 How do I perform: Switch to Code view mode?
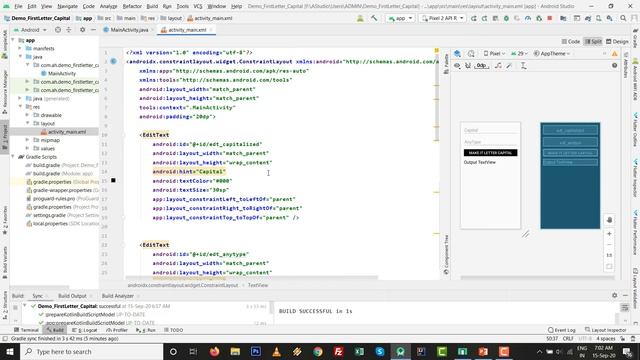tap(571, 41)
